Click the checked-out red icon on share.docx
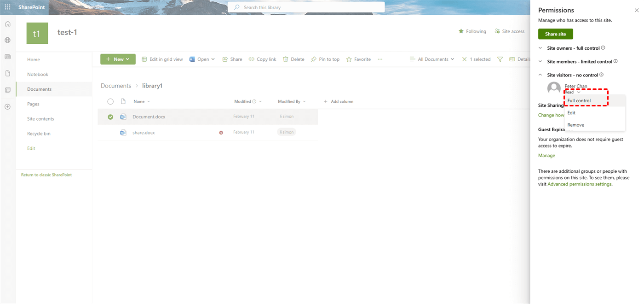Image resolution: width=644 pixels, height=304 pixels. pyautogui.click(x=221, y=133)
